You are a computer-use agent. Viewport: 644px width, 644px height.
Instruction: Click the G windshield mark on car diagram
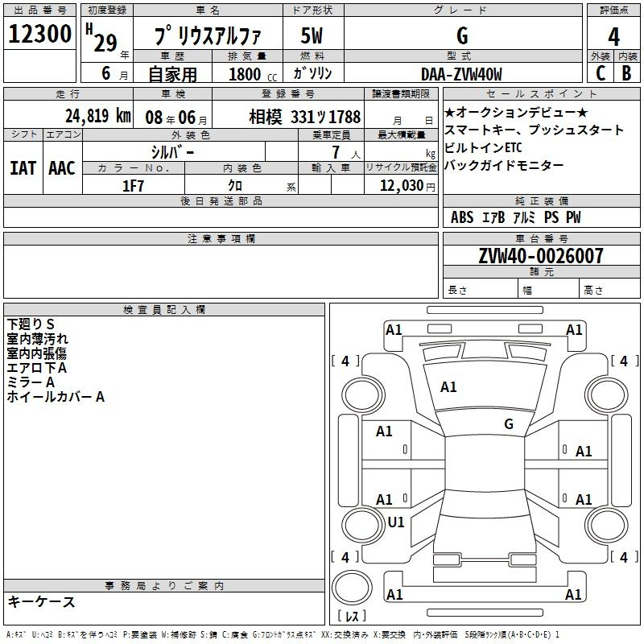508,423
